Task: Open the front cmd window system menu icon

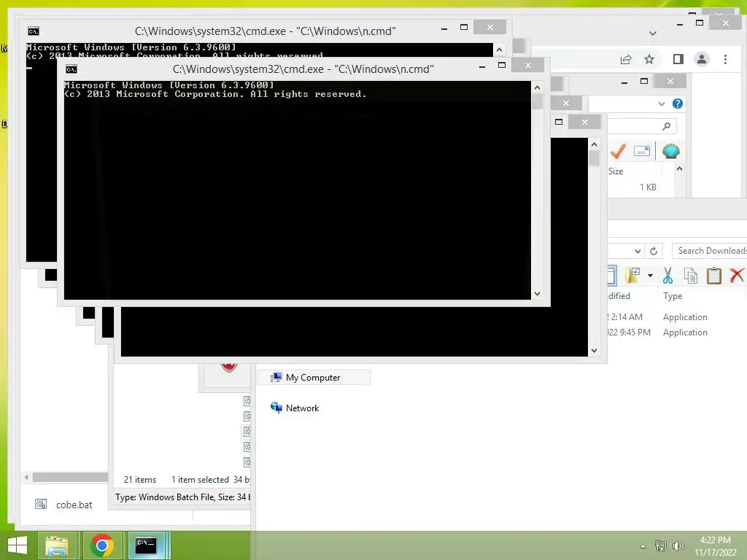Action: click(71, 69)
